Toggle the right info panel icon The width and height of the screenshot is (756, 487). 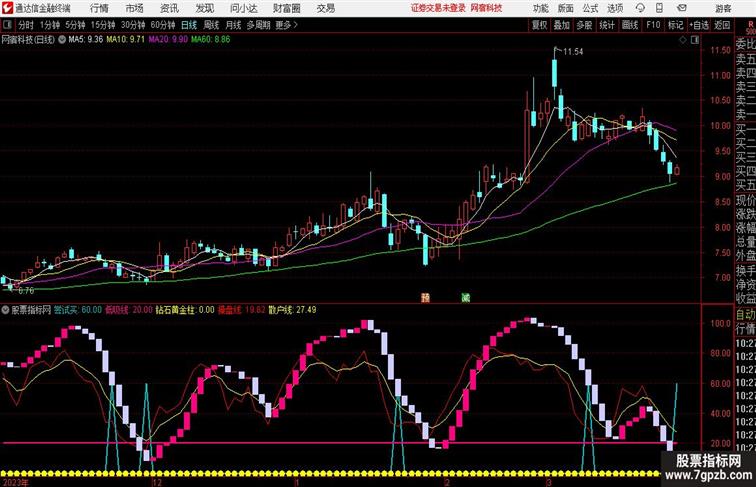(x=695, y=40)
